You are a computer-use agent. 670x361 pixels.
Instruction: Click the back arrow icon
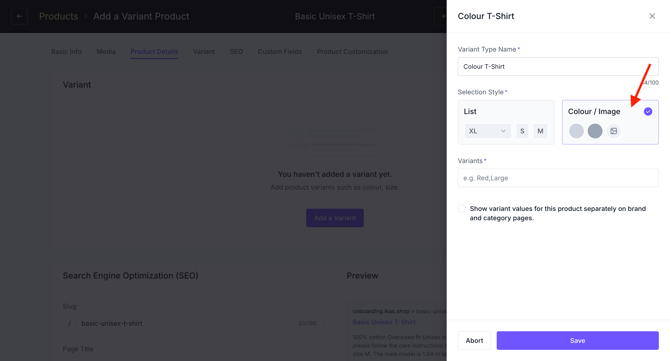click(19, 16)
